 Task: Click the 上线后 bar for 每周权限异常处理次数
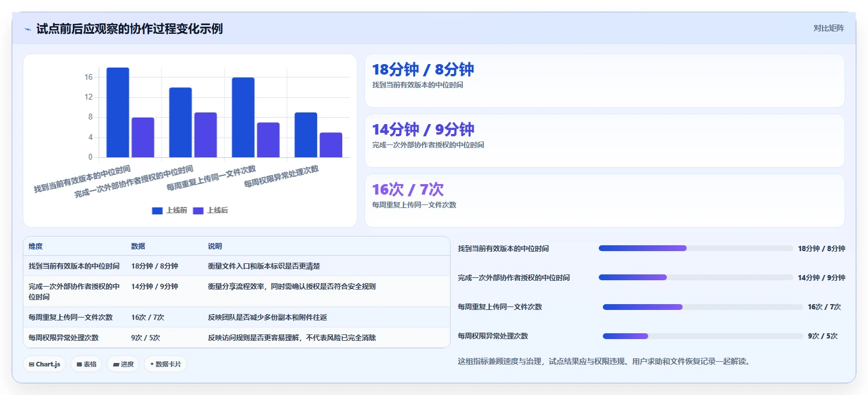coord(331,145)
